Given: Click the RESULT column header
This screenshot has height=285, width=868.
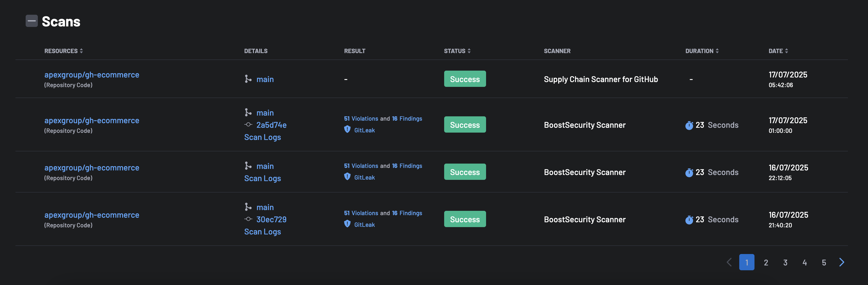Looking at the screenshot, I should pyautogui.click(x=355, y=51).
